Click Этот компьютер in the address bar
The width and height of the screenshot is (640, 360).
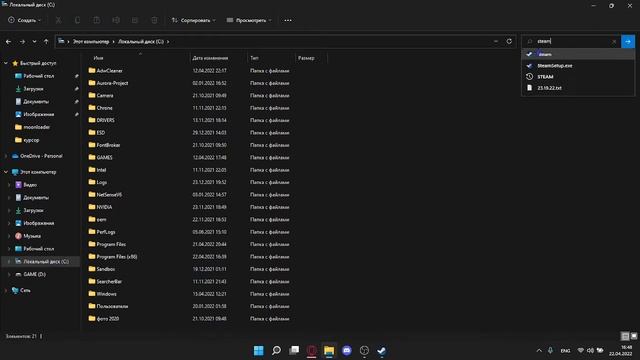pyautogui.click(x=91, y=42)
